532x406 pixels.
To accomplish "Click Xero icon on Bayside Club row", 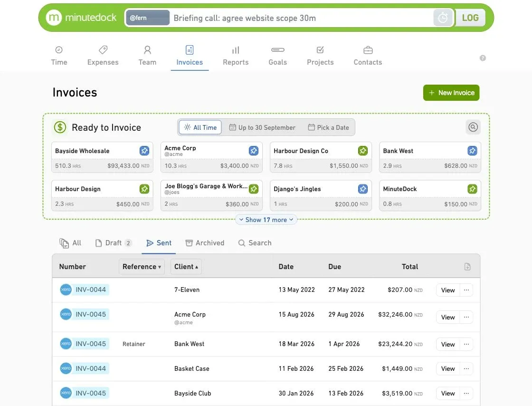I will [66, 393].
